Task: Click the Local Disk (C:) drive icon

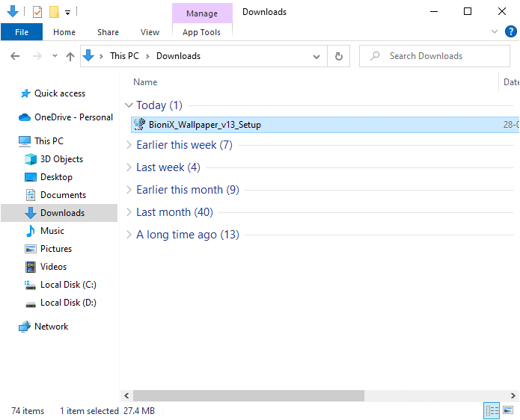Action: (x=30, y=285)
